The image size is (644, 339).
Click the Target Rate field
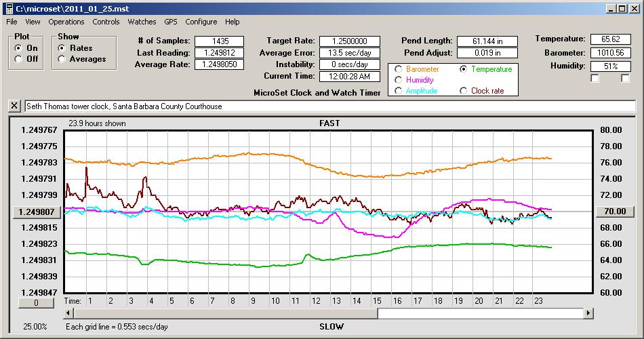(x=350, y=41)
